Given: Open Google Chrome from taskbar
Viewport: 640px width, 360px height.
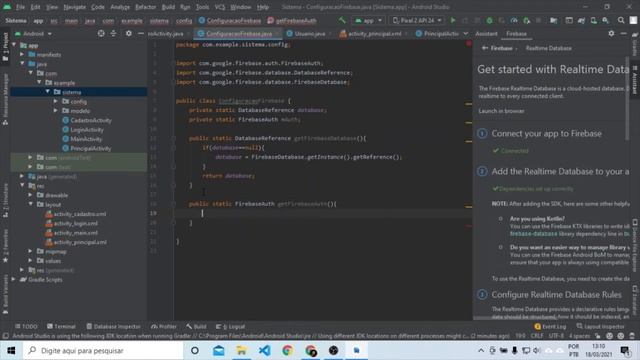Looking at the screenshot, I should (x=287, y=350).
